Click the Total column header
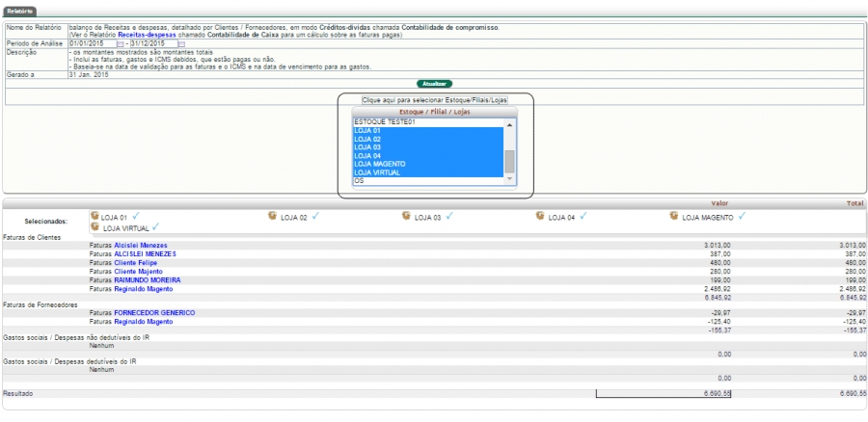 coord(854,203)
